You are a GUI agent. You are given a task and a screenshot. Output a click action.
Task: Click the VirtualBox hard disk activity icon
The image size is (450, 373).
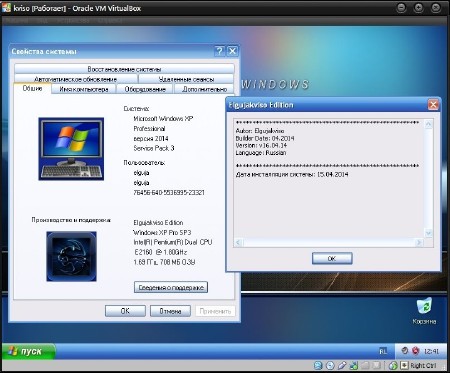tap(318, 365)
